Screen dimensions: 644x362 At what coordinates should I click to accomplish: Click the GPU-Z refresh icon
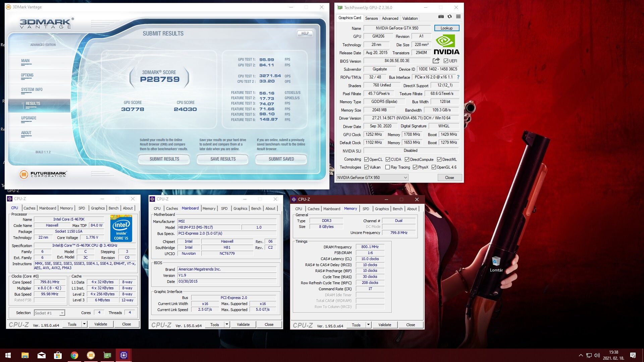pyautogui.click(x=449, y=16)
